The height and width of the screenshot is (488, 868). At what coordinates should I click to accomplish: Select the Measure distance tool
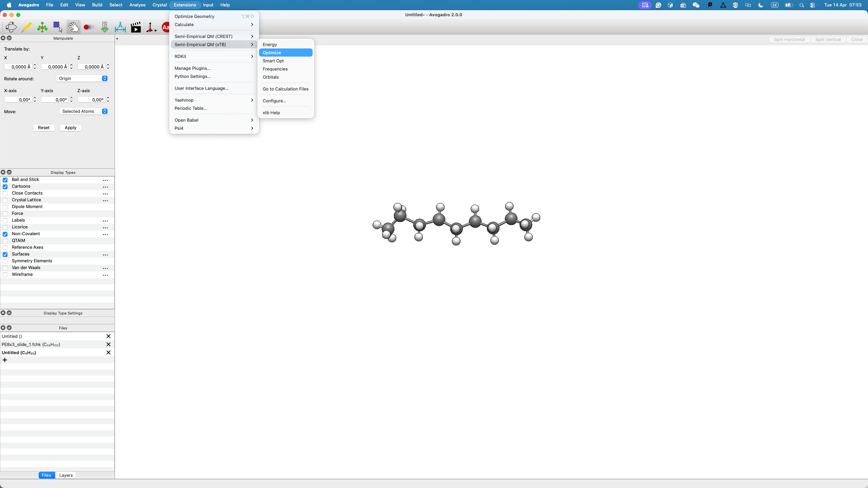click(120, 27)
